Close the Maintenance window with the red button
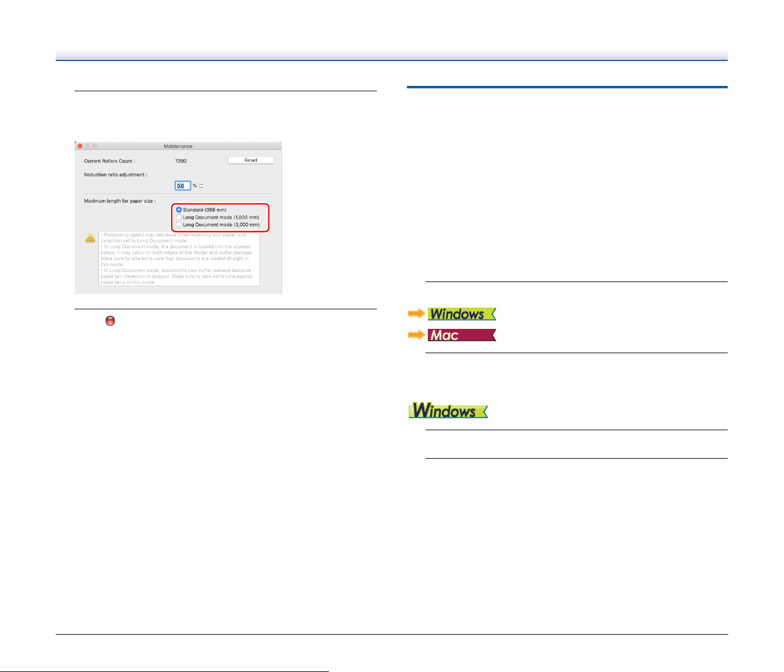 [80, 146]
